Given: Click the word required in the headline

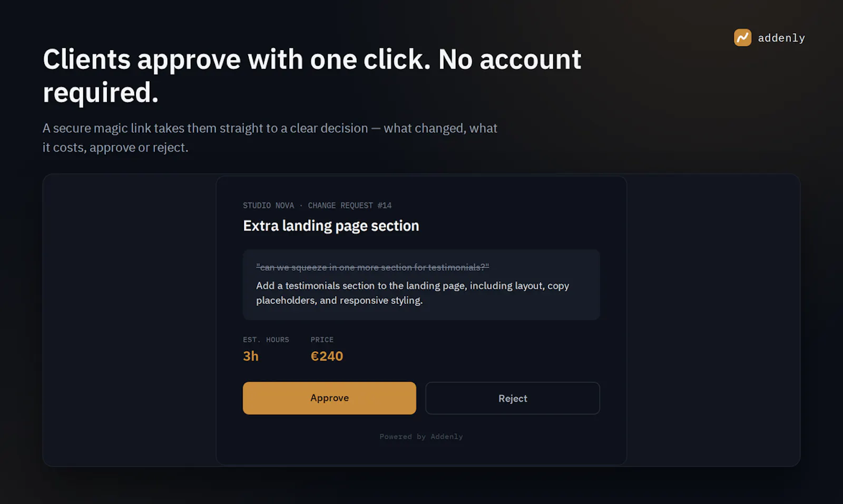Looking at the screenshot, I should [x=101, y=93].
